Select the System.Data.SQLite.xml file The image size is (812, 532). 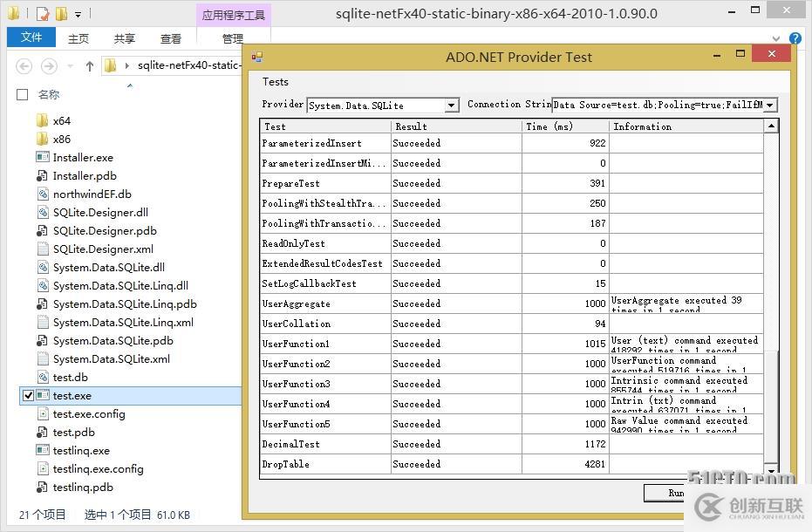click(111, 358)
